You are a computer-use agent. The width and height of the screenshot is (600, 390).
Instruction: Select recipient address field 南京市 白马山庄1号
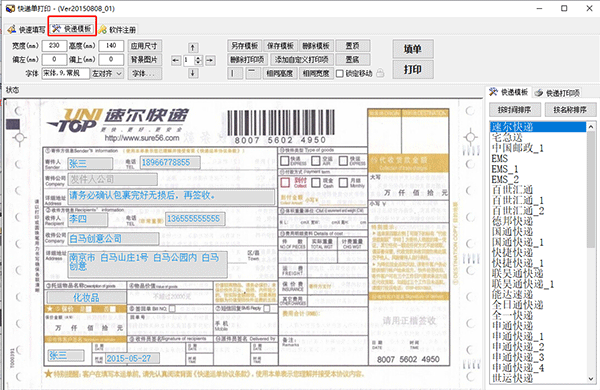[x=147, y=264]
